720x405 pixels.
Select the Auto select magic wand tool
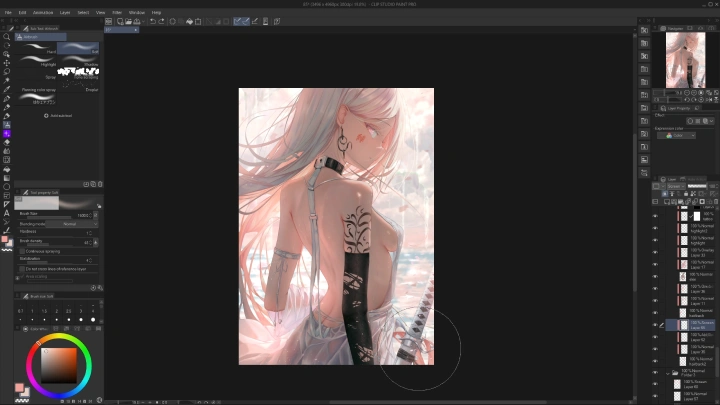click(x=6, y=80)
